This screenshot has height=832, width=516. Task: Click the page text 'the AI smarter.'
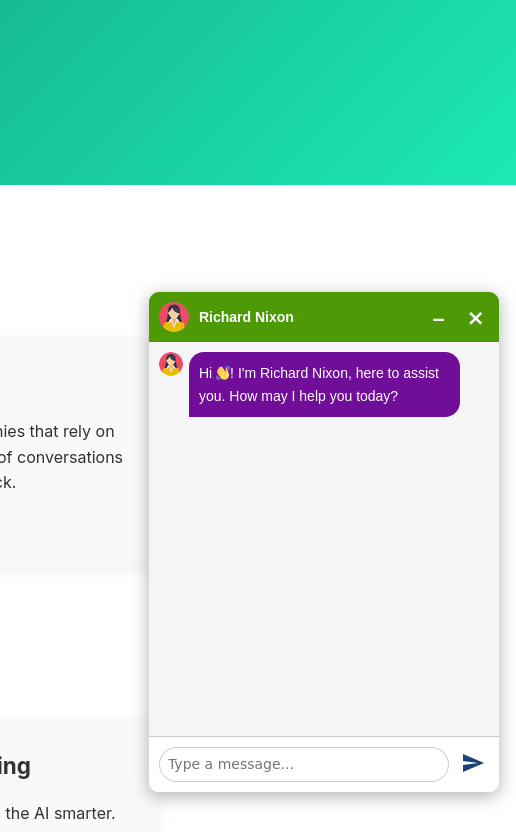click(x=60, y=813)
